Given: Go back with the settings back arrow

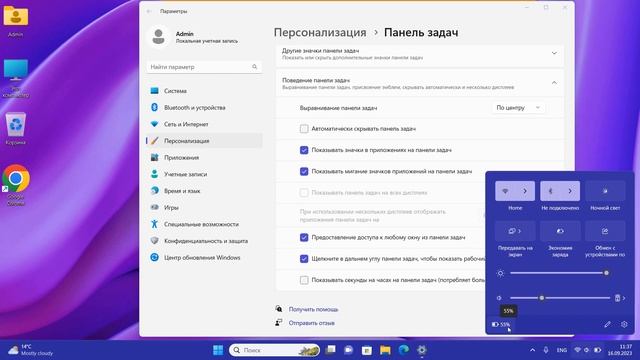Looking at the screenshot, I should (149, 11).
